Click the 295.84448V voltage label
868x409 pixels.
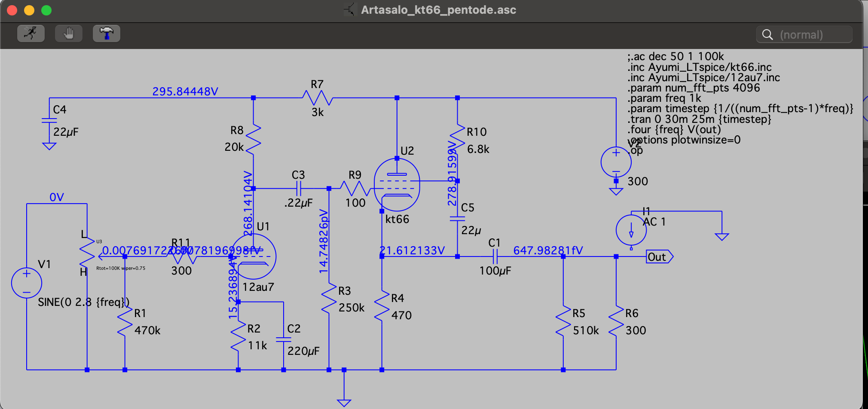pos(185,92)
